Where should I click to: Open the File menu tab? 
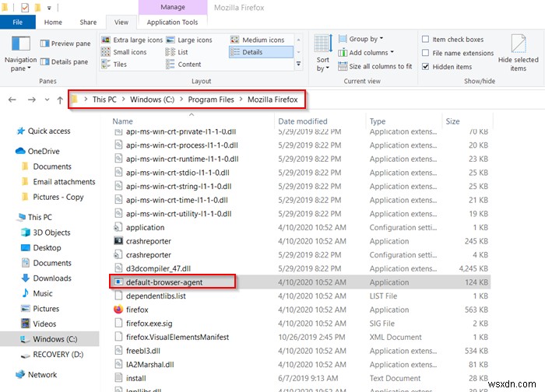point(17,23)
